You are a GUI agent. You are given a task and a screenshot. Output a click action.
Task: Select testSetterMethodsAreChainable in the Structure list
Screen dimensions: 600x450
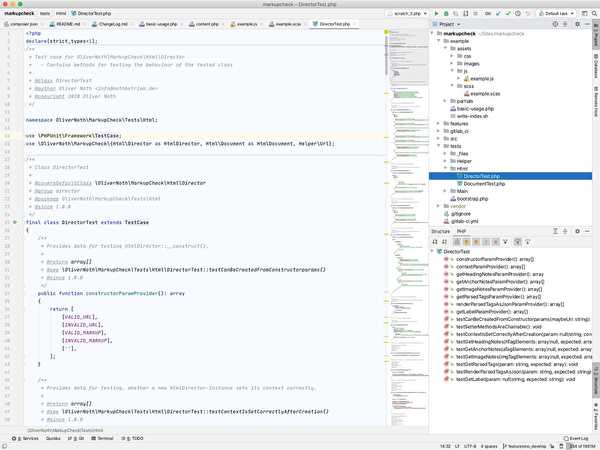499,327
